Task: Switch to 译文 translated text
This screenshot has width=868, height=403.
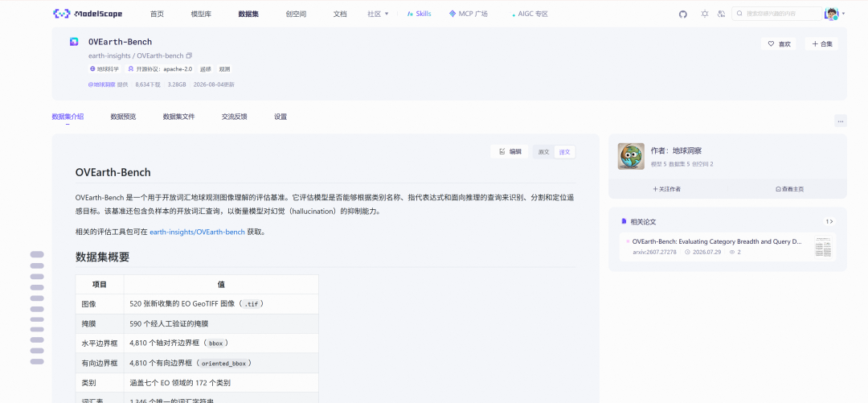Action: pyautogui.click(x=565, y=152)
